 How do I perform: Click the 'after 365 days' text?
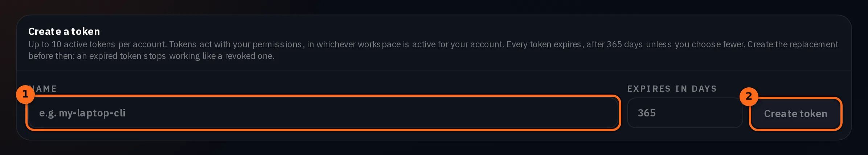[614, 44]
